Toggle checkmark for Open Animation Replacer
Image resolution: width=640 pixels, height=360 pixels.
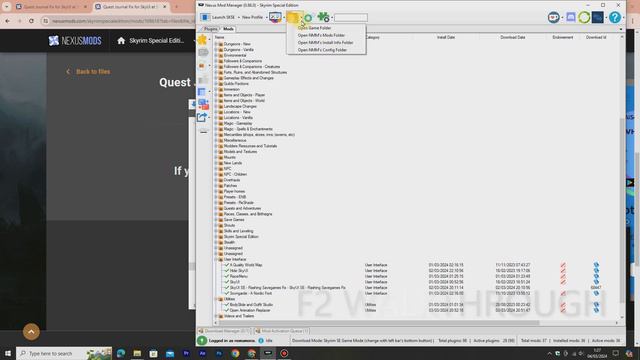227,311
